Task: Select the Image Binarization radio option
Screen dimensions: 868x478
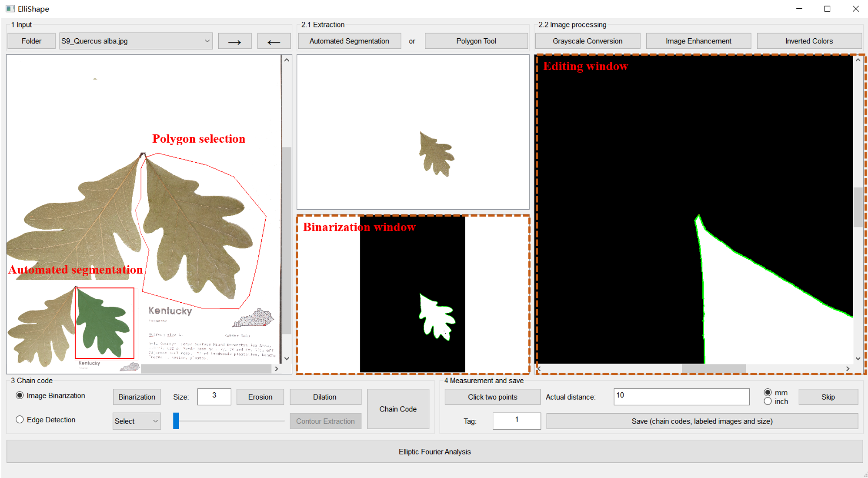Action: tap(20, 395)
